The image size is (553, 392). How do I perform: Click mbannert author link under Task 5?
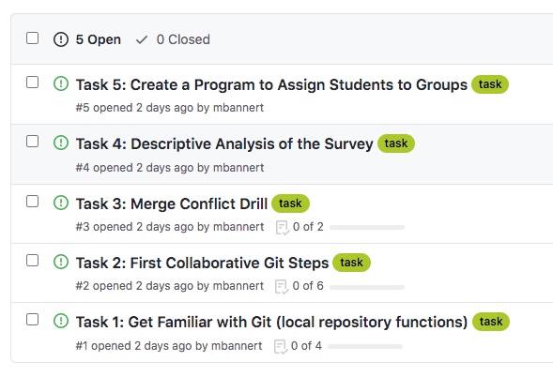(238, 108)
